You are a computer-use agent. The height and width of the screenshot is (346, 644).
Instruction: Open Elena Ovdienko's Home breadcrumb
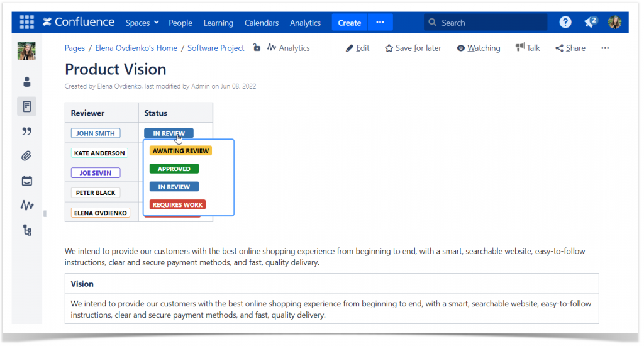pyautogui.click(x=136, y=48)
